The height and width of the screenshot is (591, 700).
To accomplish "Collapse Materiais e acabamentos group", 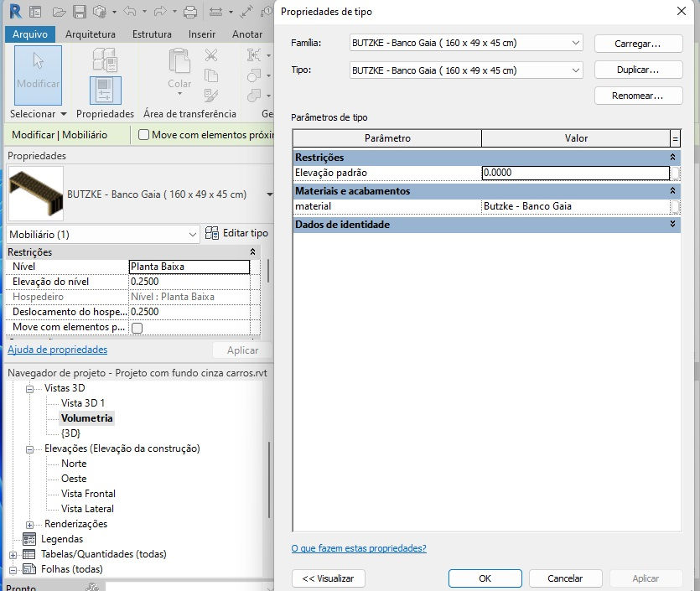I will (672, 190).
